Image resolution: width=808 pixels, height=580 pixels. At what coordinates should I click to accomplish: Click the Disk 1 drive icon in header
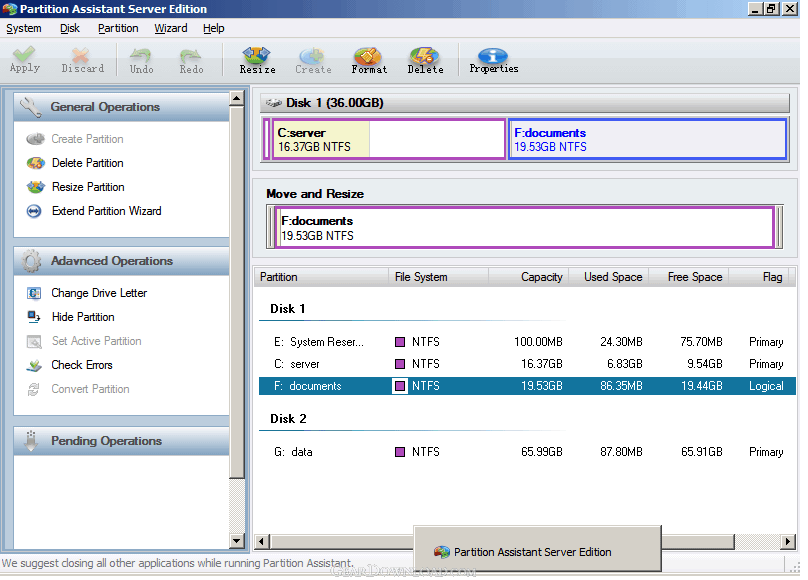pos(274,103)
